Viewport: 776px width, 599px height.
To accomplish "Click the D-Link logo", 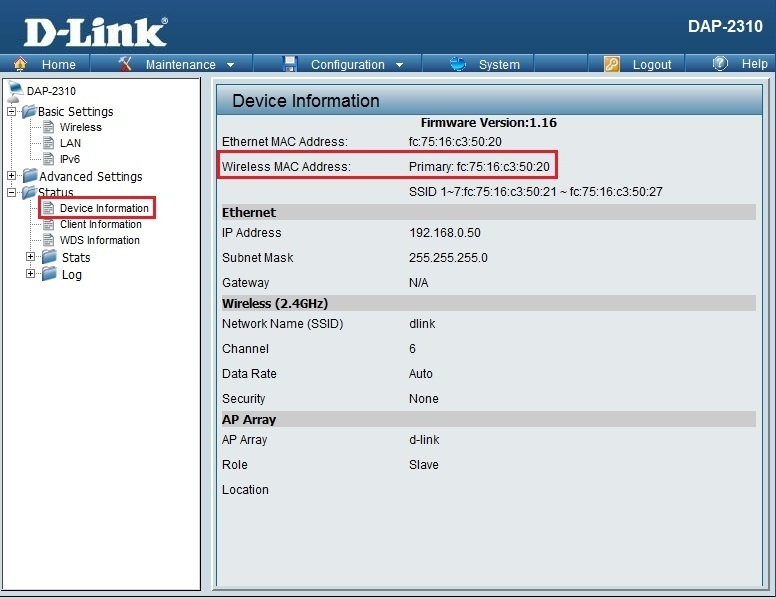I will 95,30.
